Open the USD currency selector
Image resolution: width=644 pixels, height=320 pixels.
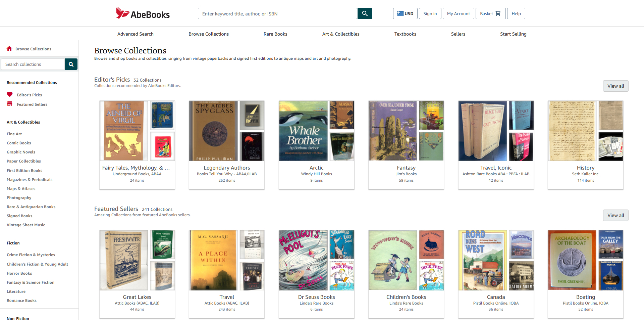tap(405, 13)
